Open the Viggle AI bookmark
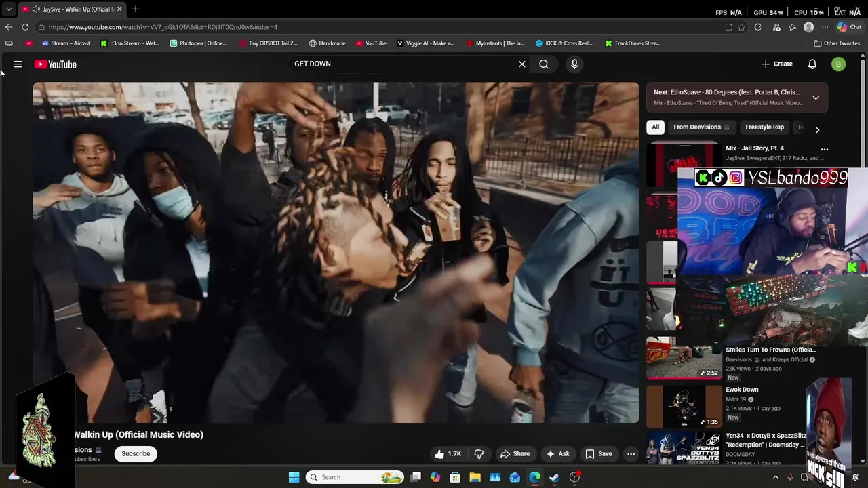Image resolution: width=868 pixels, height=488 pixels. coord(425,43)
